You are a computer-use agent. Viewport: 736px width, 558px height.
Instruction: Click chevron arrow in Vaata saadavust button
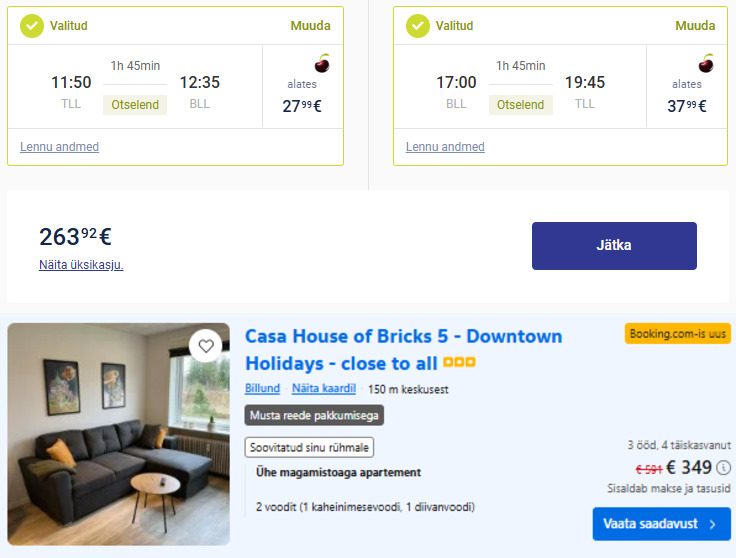[x=713, y=524]
